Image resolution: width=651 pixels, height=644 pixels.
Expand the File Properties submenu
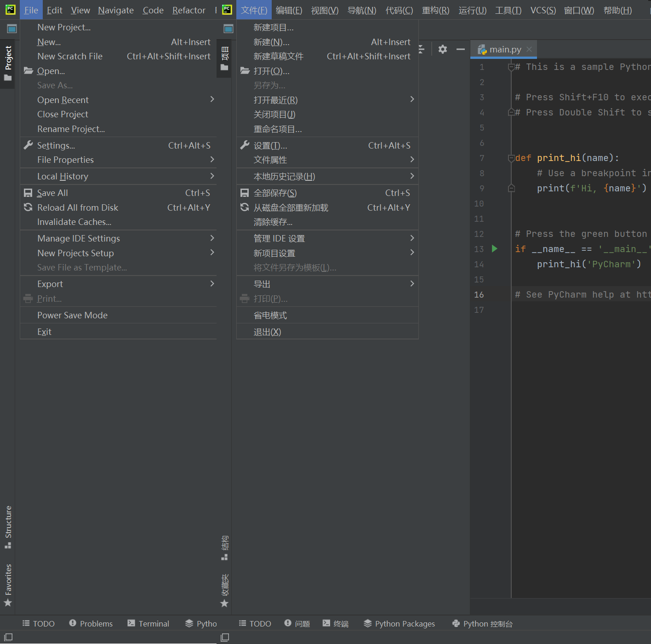click(x=118, y=160)
